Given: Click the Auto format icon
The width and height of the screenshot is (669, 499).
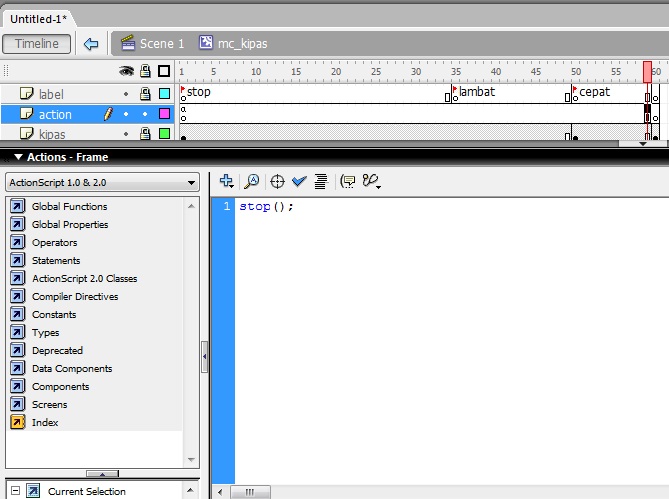Looking at the screenshot, I should pos(321,181).
